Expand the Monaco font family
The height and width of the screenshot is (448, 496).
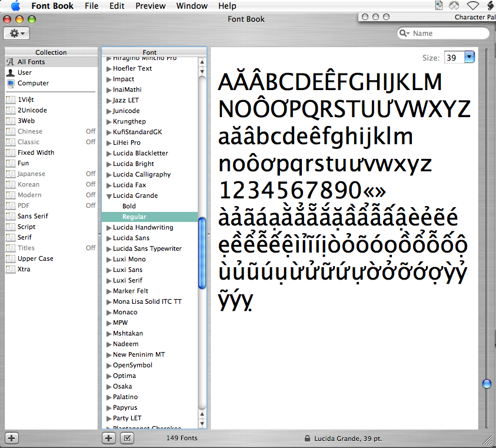click(109, 313)
